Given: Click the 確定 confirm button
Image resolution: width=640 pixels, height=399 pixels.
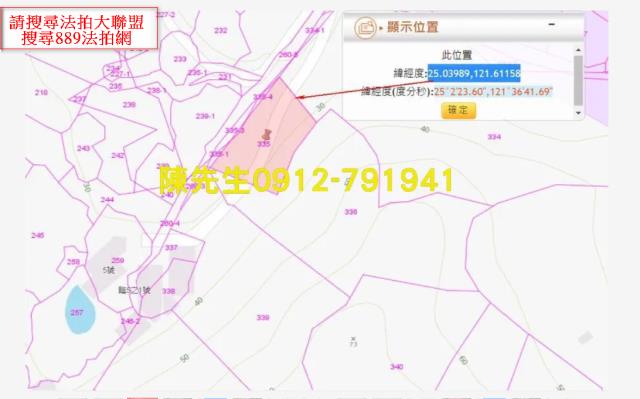Looking at the screenshot, I should [x=458, y=110].
